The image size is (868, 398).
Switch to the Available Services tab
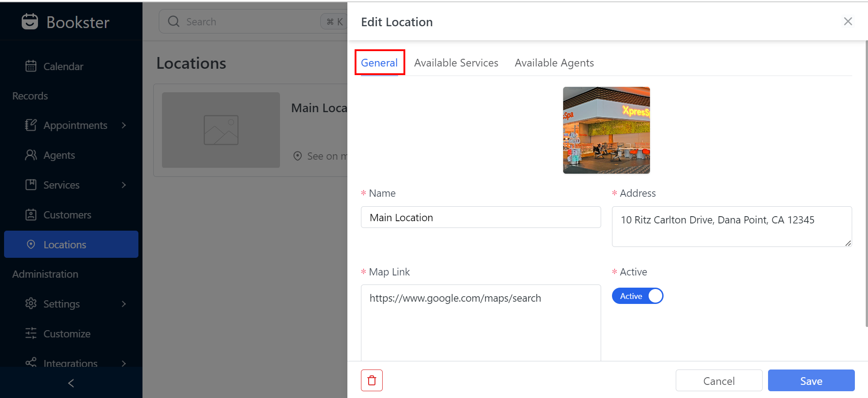pos(456,63)
